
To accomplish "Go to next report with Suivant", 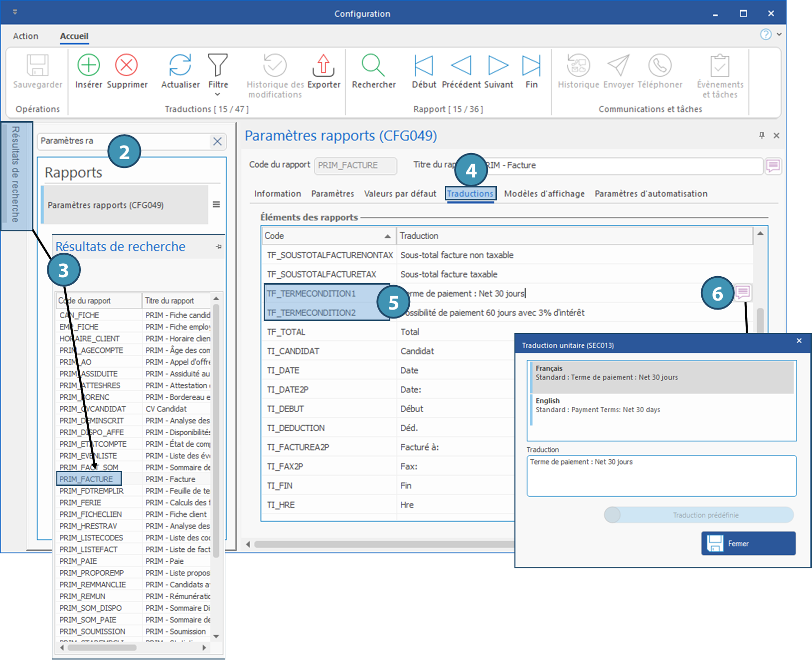I will 498,65.
